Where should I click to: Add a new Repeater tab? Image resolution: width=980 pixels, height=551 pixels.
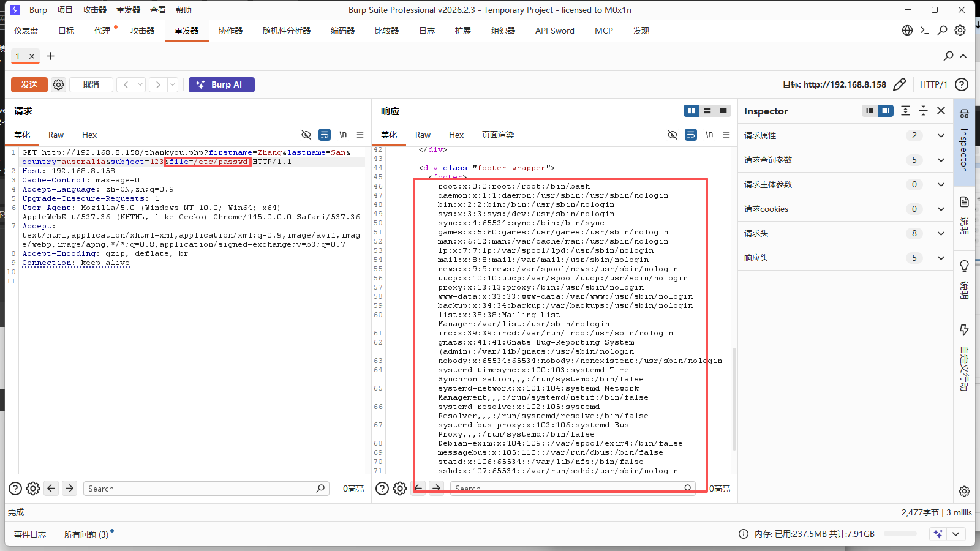pos(51,56)
